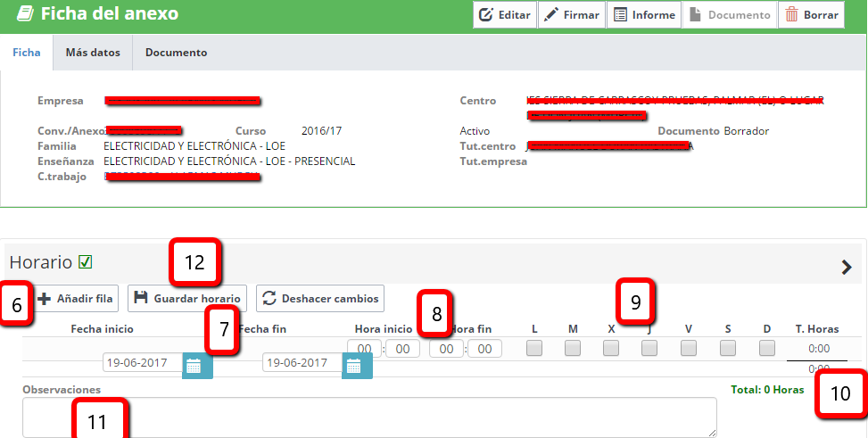This screenshot has height=438, width=868.
Task: Click the Borrar trash button
Action: pyautogui.click(x=811, y=15)
